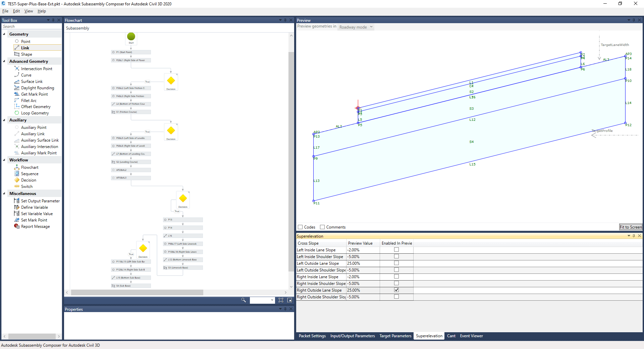This screenshot has height=349, width=644.
Task: Collapse the Miscellaneous section
Action: coord(4,193)
